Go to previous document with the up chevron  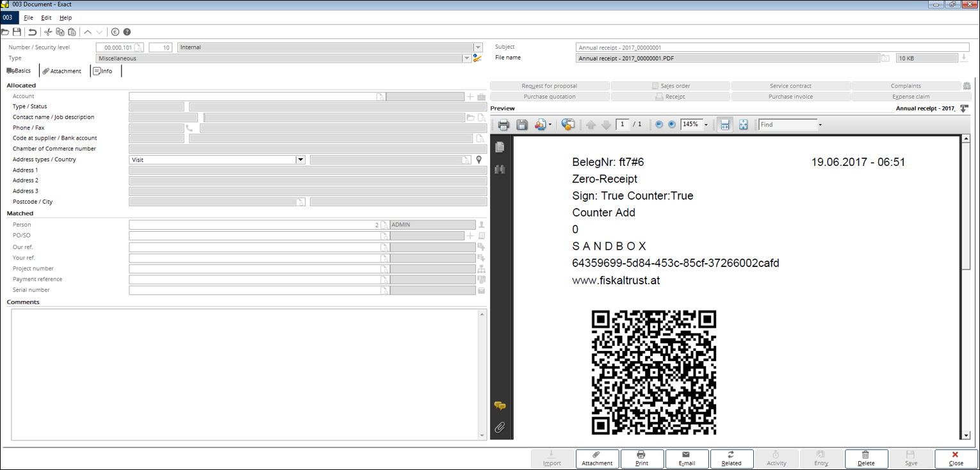point(88,31)
